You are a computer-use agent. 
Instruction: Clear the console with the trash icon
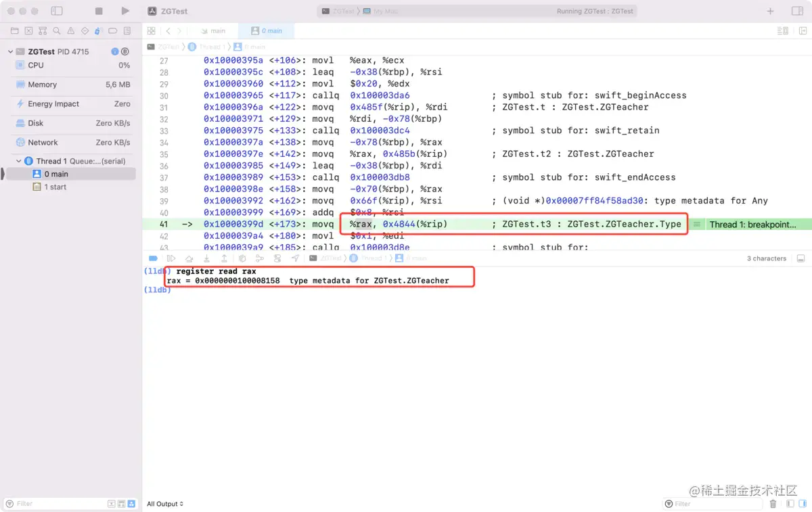tap(773, 504)
